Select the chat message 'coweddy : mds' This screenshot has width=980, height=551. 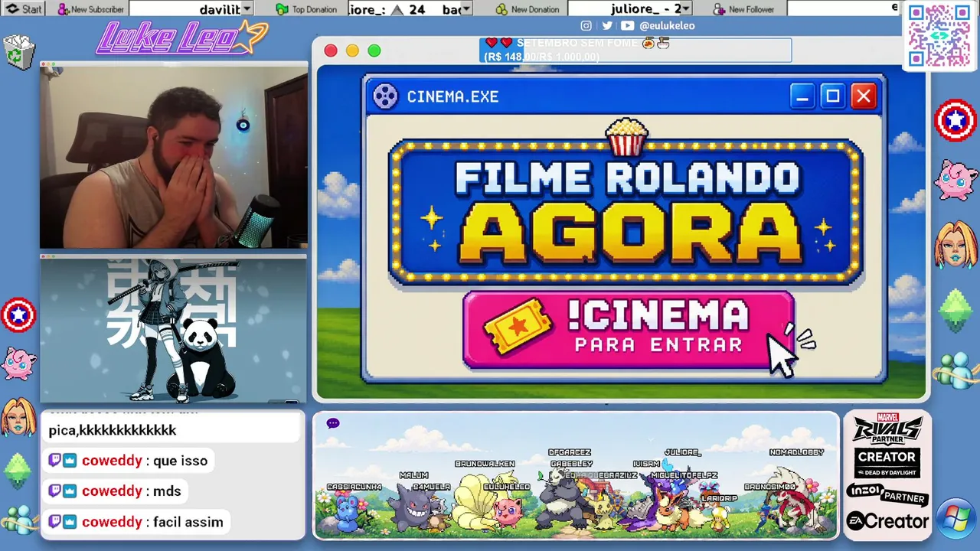pos(115,491)
